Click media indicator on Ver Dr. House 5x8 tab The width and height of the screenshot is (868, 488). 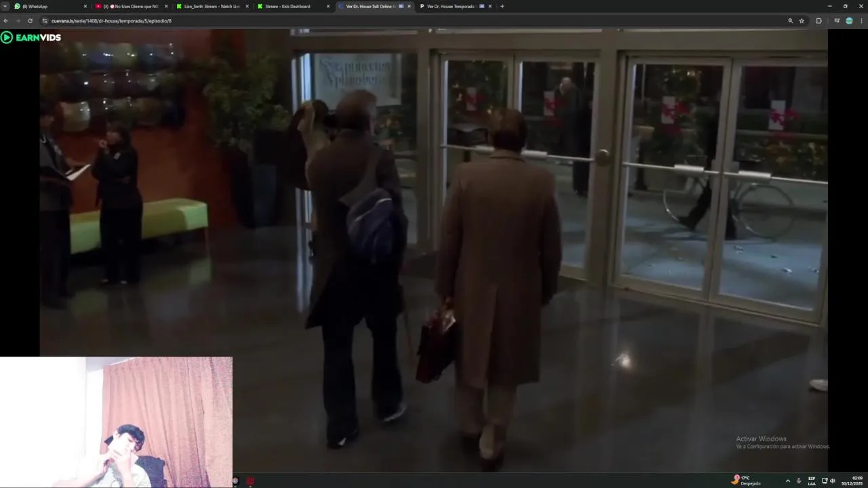click(x=401, y=6)
